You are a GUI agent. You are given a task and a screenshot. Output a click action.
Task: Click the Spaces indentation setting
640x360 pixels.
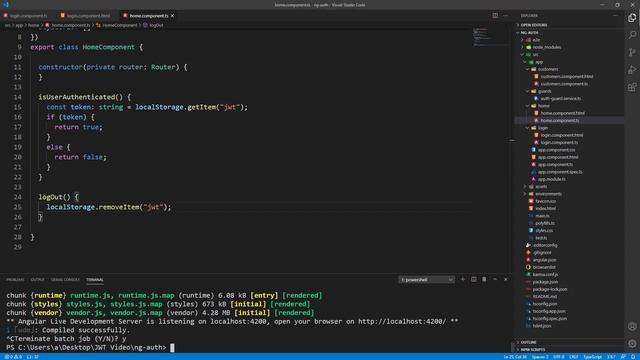(540, 357)
